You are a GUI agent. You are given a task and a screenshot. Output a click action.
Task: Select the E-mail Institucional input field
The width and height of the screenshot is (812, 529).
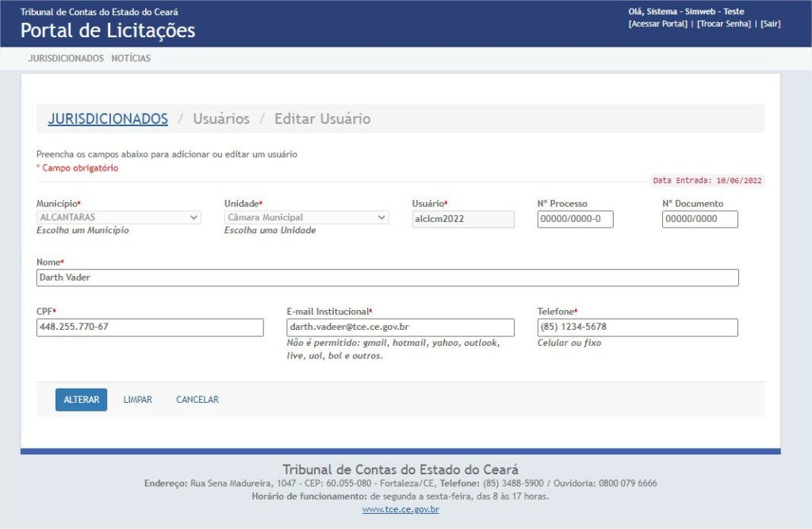pos(400,328)
